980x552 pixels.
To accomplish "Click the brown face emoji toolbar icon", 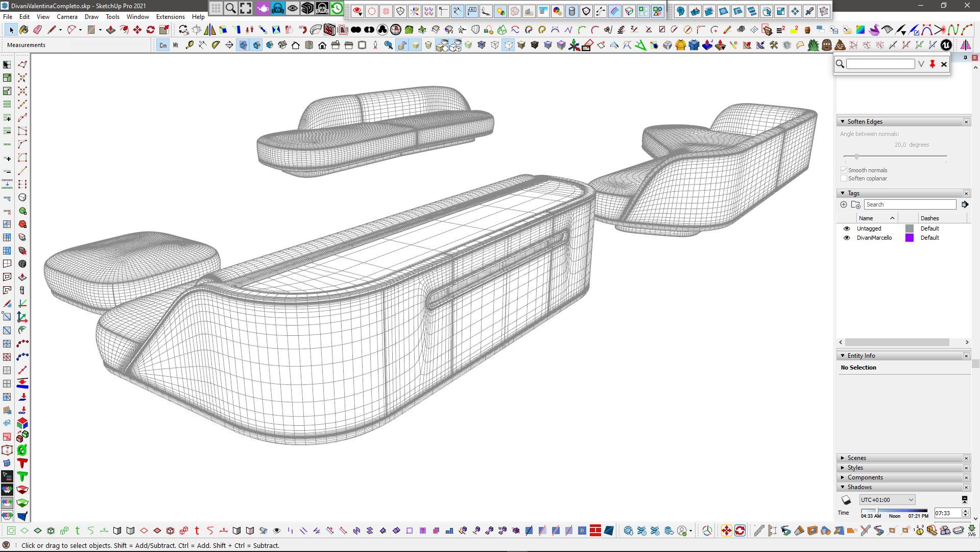I will click(826, 45).
